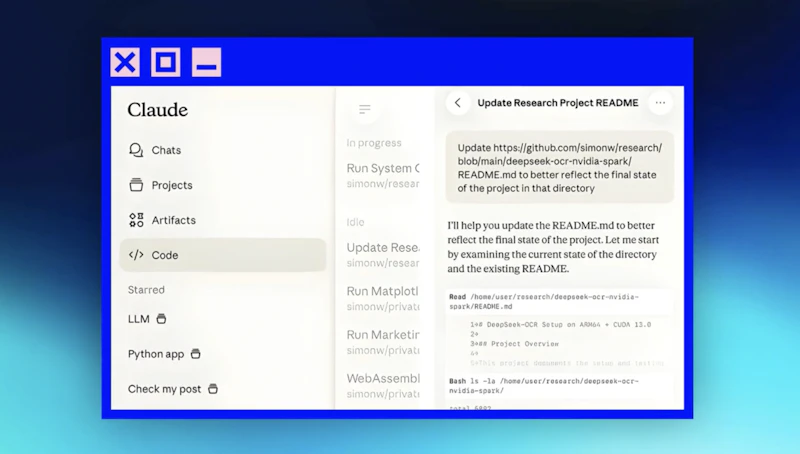The height and width of the screenshot is (454, 800).
Task: Open the WebAssembly session
Action: tap(383, 386)
